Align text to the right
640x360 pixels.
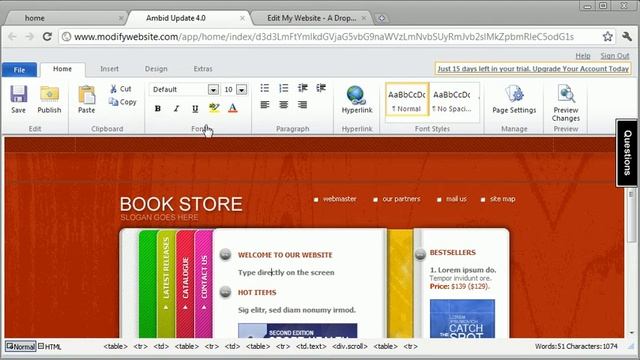[x=302, y=105]
